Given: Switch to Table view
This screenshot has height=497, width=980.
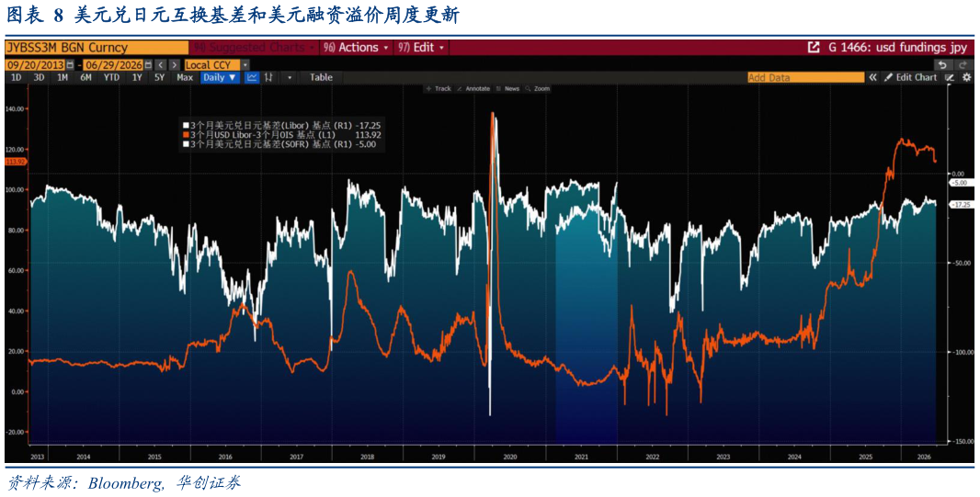Looking at the screenshot, I should click(321, 77).
